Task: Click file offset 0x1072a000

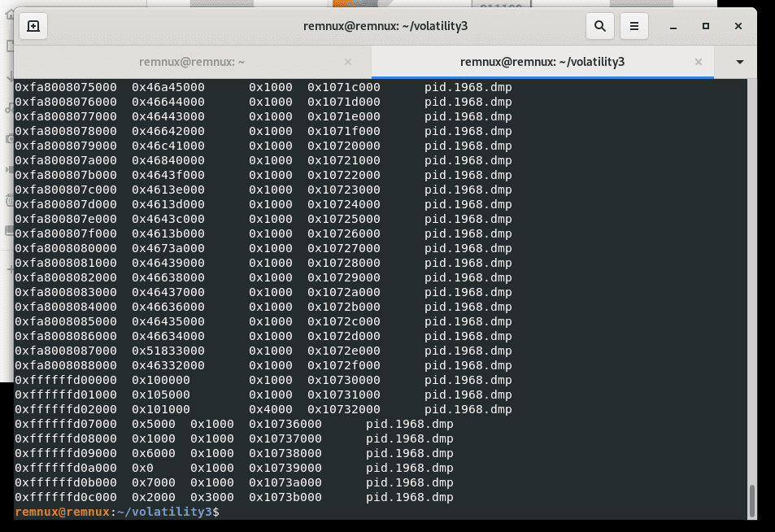Action: pos(344,292)
